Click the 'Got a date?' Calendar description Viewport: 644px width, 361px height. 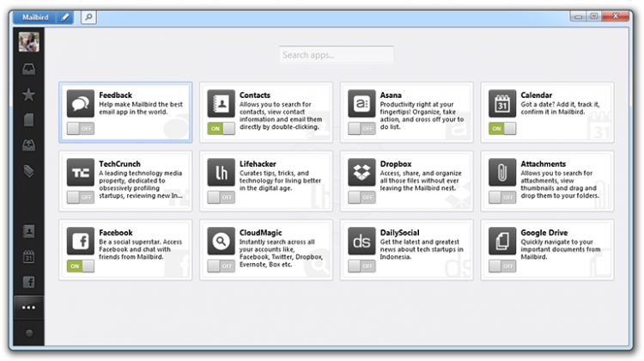point(560,108)
